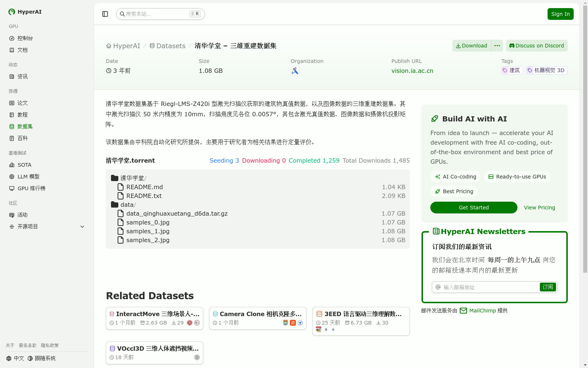Open 关于 footer link

click(x=10, y=346)
